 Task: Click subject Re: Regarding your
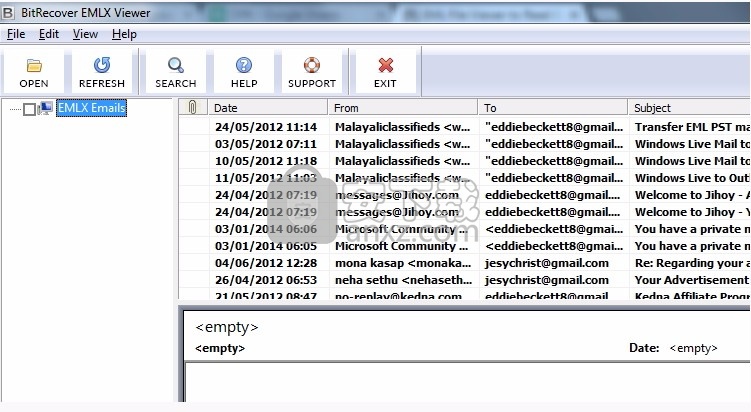[692, 263]
